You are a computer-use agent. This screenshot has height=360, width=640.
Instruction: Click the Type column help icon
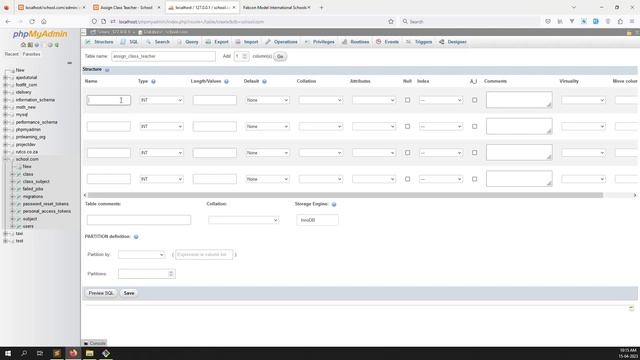pos(153,82)
